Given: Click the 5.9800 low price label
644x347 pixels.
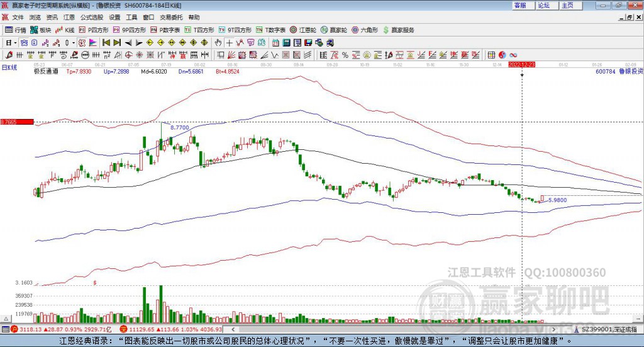Looking at the screenshot, I should tap(558, 200).
